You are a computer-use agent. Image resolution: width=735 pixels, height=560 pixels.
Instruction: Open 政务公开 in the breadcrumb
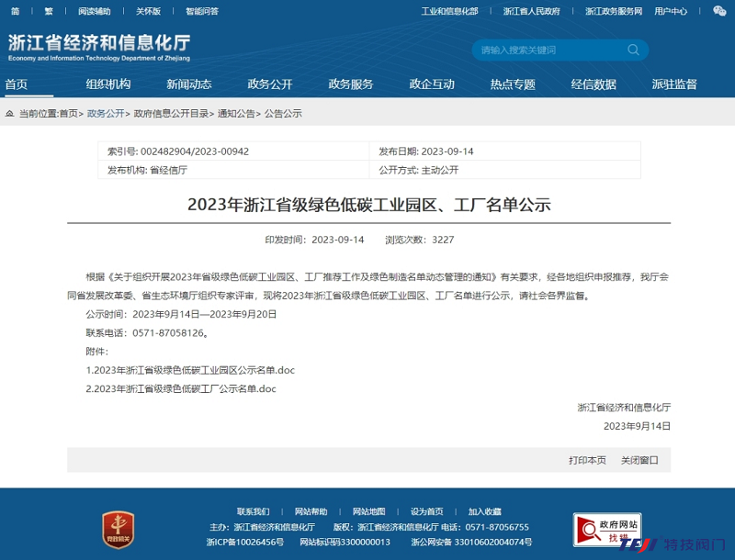106,114
